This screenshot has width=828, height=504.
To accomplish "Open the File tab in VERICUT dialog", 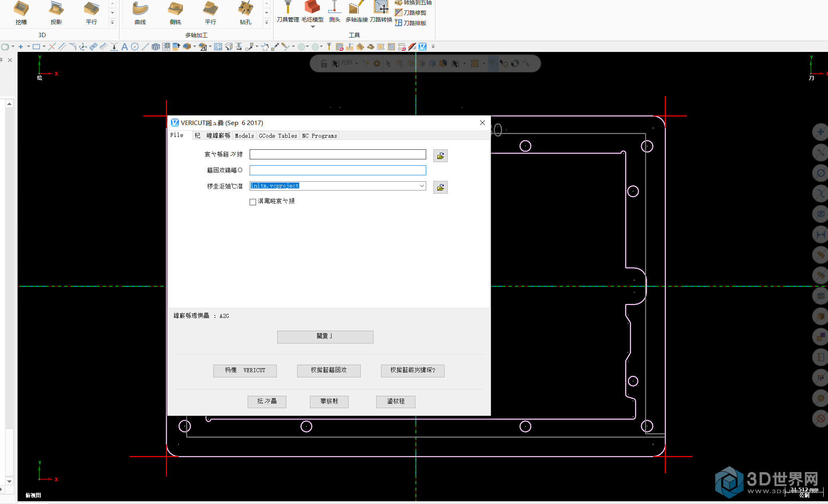I will (x=177, y=135).
